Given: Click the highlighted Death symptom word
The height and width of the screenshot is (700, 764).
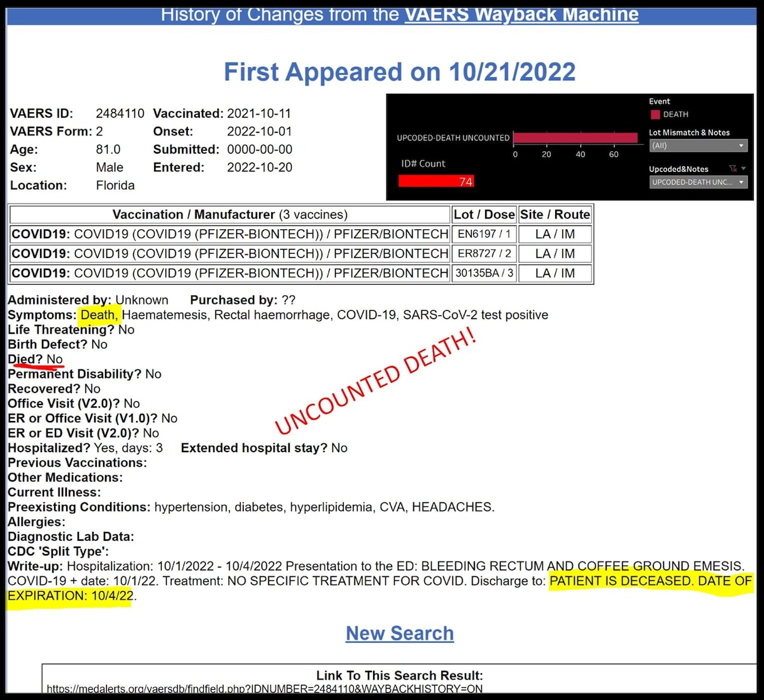Looking at the screenshot, I should [x=99, y=315].
